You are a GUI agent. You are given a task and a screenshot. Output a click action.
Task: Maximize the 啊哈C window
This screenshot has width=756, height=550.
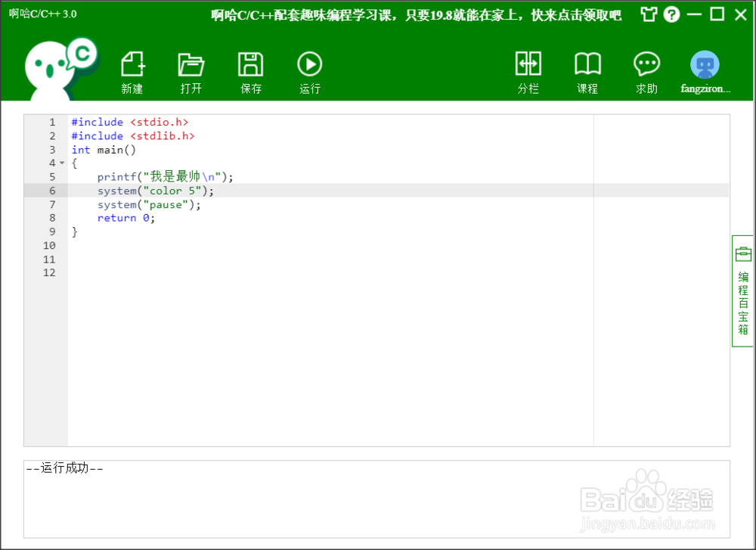(x=717, y=14)
